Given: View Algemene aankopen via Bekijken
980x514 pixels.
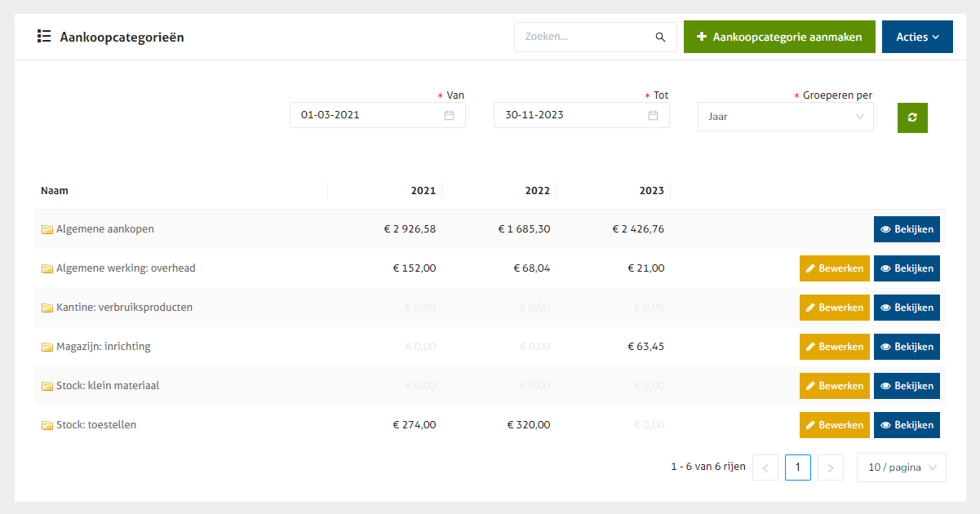Looking at the screenshot, I should pyautogui.click(x=907, y=229).
